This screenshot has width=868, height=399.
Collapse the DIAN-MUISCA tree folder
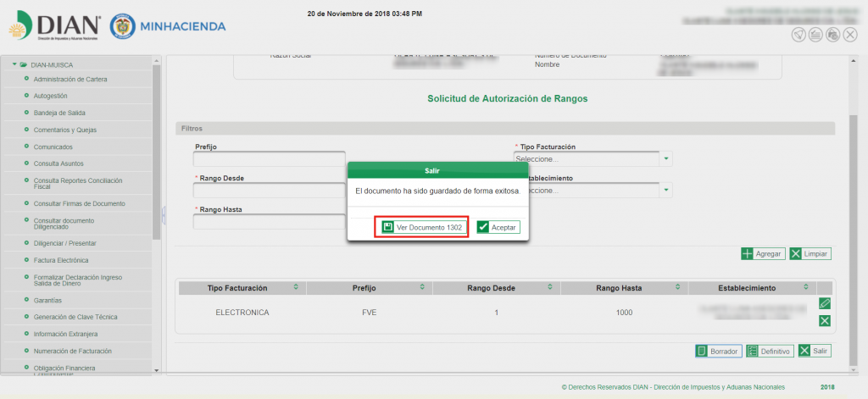(14, 64)
